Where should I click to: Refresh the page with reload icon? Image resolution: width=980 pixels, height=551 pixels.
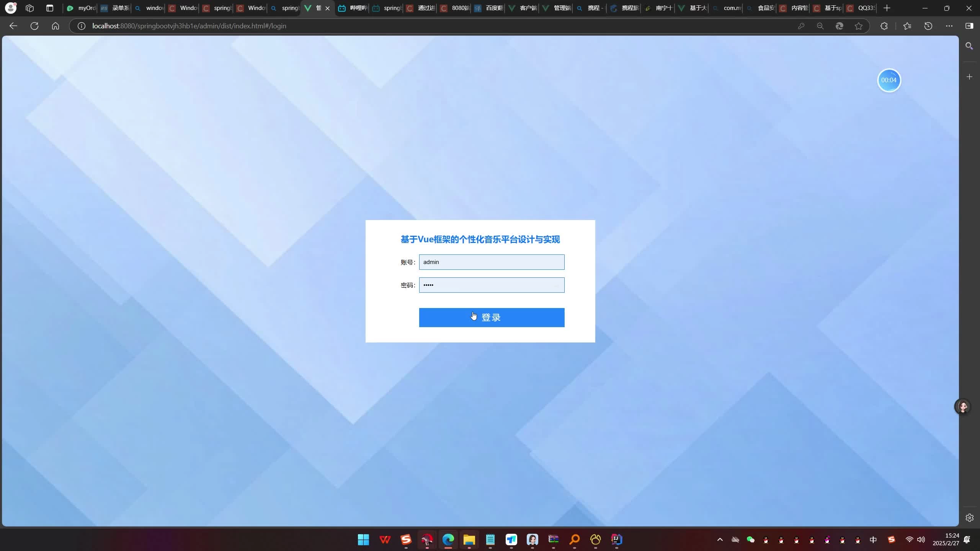point(34,26)
